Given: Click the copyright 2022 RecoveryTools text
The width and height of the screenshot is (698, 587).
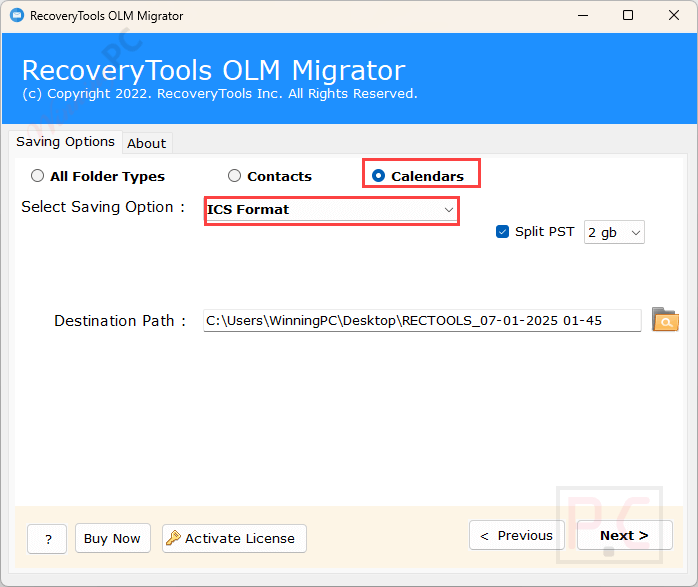Looking at the screenshot, I should coord(220,94).
